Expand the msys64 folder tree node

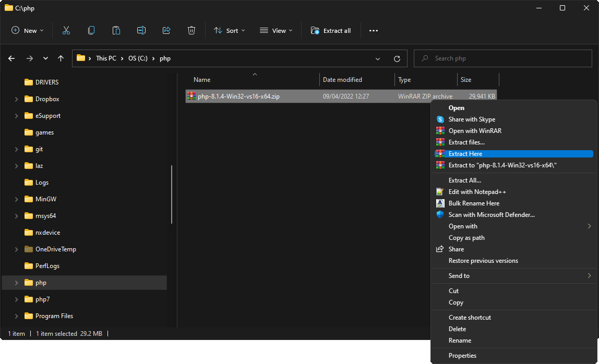pos(16,216)
